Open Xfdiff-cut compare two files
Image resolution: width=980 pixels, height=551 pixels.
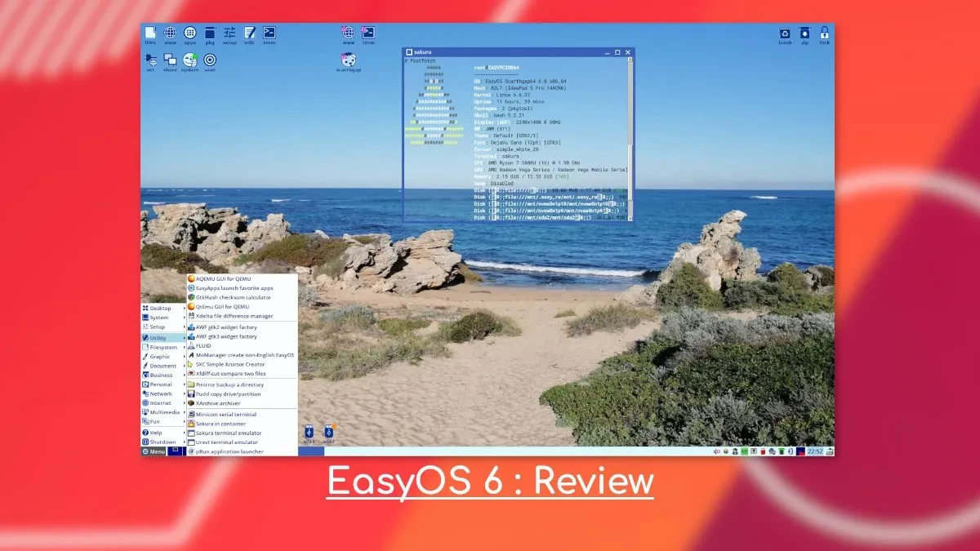243,374
